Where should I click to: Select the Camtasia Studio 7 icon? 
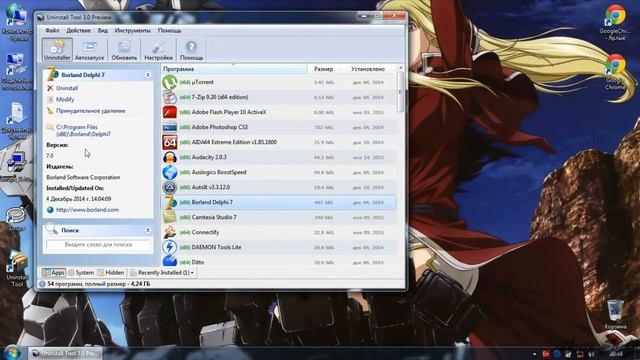tap(169, 218)
